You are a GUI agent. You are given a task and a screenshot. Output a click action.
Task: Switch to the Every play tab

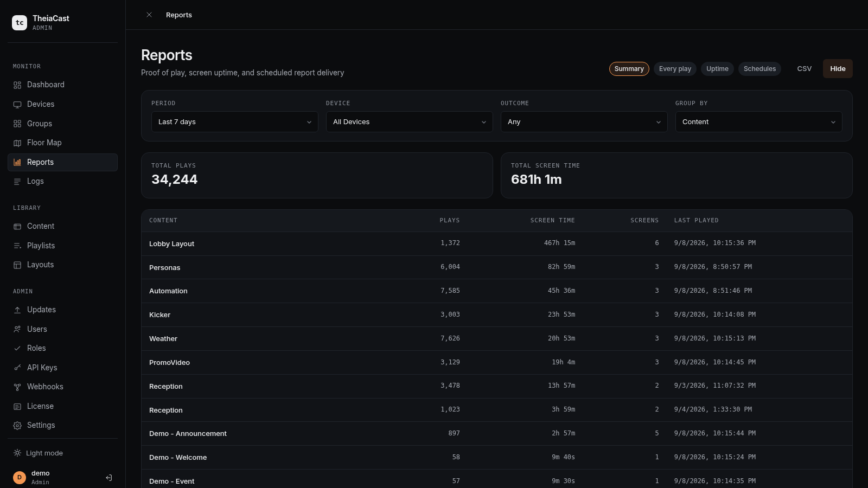tap(675, 69)
